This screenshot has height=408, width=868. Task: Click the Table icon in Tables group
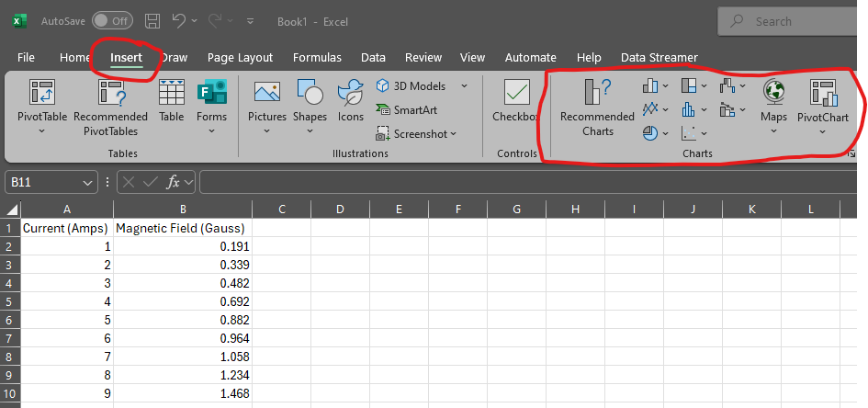[172, 95]
